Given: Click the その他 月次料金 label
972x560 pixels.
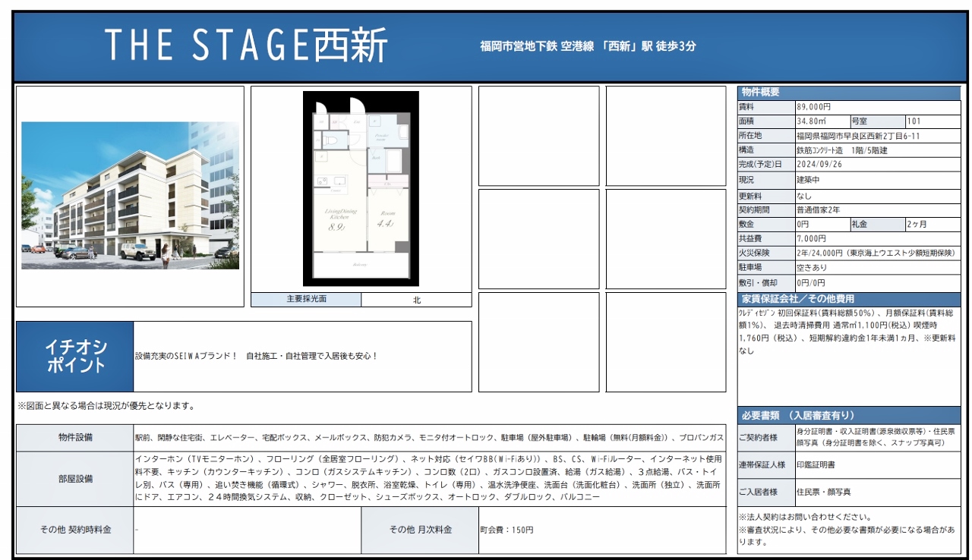Looking at the screenshot, I should (420, 530).
